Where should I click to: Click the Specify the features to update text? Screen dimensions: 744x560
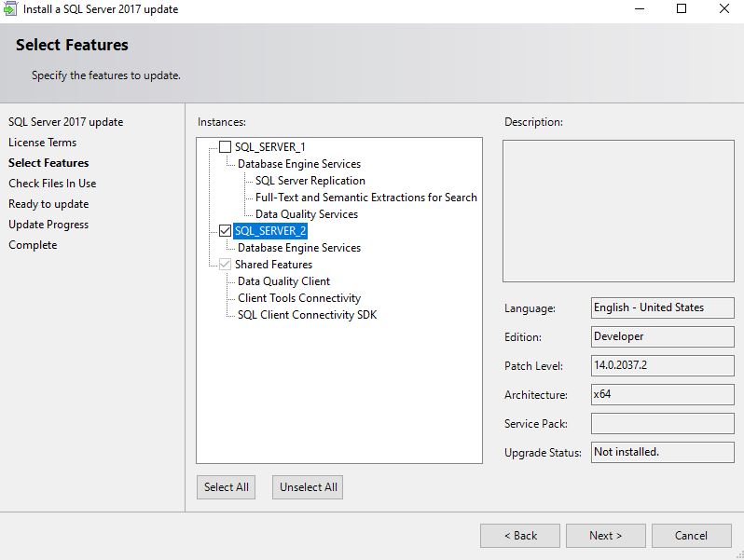point(105,75)
